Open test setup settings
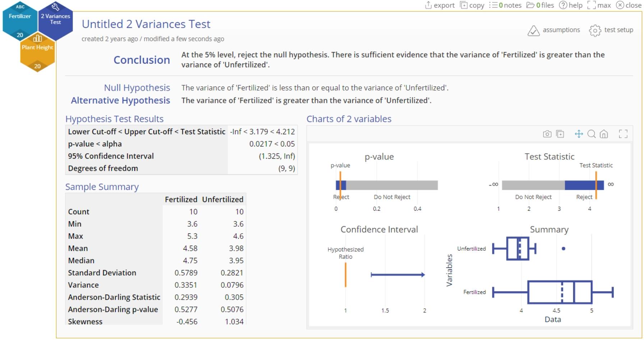Viewport: 644px width, 341px height. (611, 30)
